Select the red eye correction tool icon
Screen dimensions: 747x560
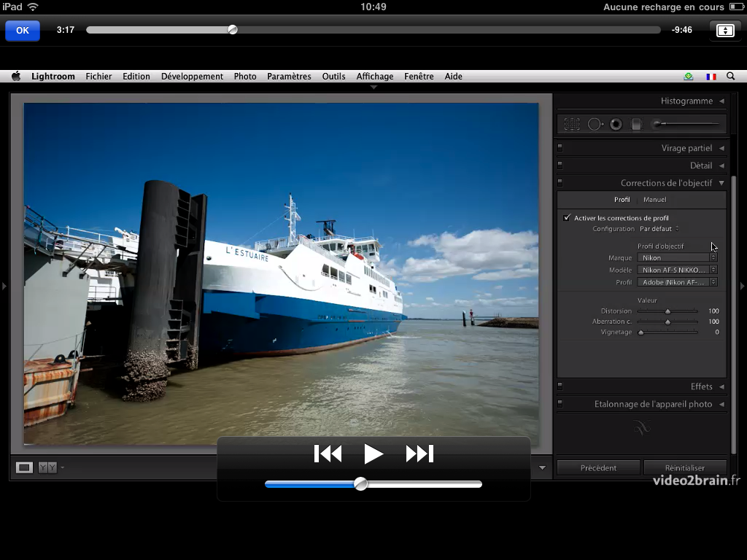click(x=616, y=124)
